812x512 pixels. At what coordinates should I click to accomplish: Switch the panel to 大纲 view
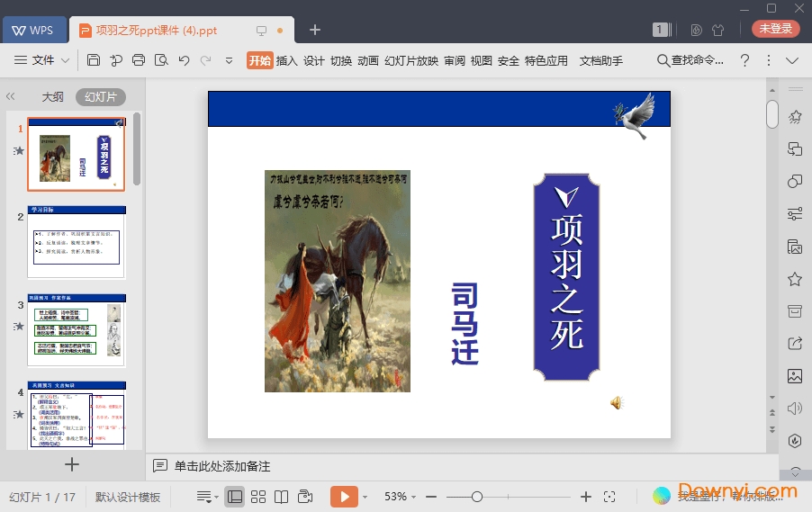[x=52, y=97]
